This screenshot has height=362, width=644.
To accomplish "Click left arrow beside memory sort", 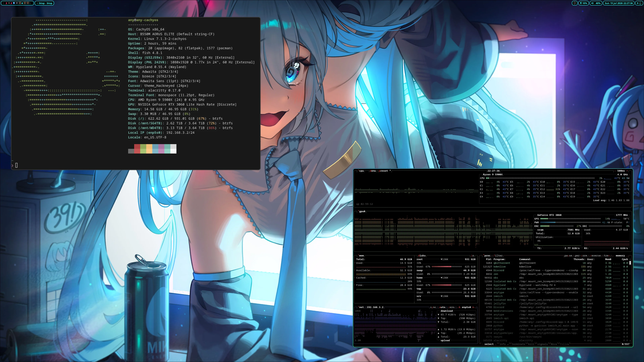I will click(x=613, y=256).
